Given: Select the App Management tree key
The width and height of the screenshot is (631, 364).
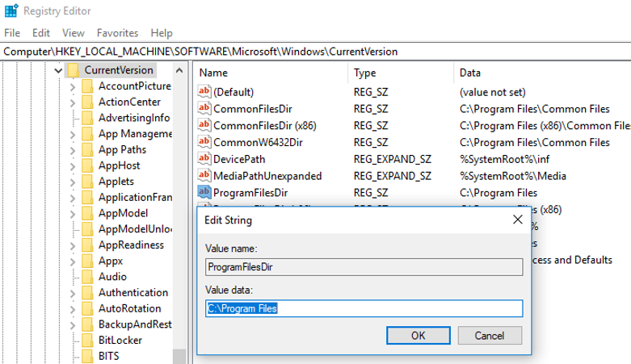Looking at the screenshot, I should coord(135,133).
